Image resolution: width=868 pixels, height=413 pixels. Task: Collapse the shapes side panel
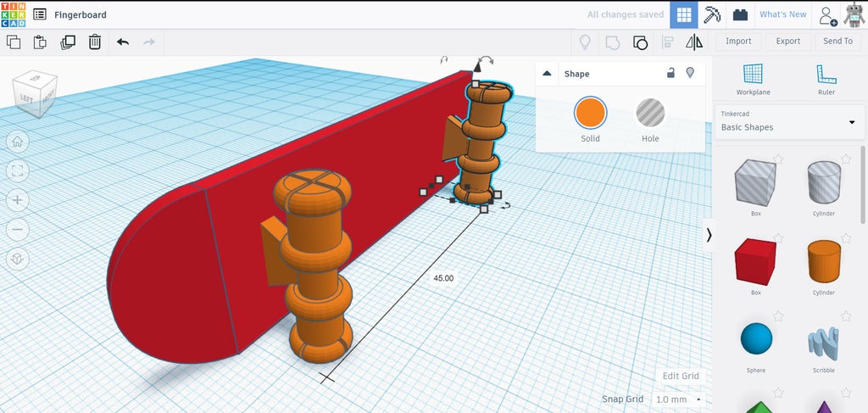[x=708, y=235]
